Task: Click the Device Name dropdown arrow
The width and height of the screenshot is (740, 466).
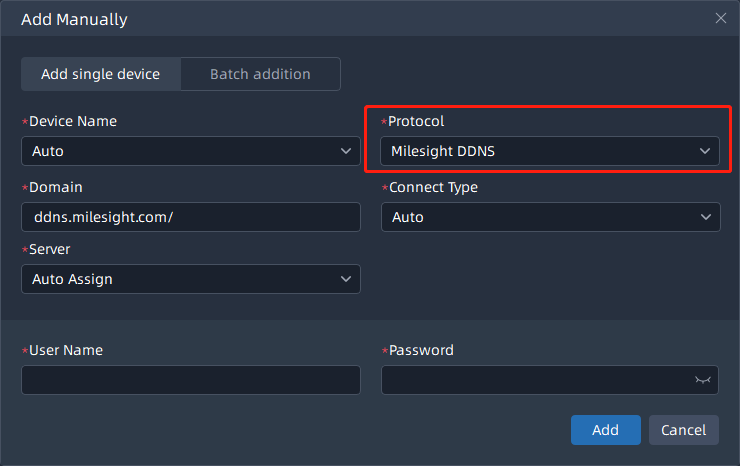Action: [x=346, y=152]
